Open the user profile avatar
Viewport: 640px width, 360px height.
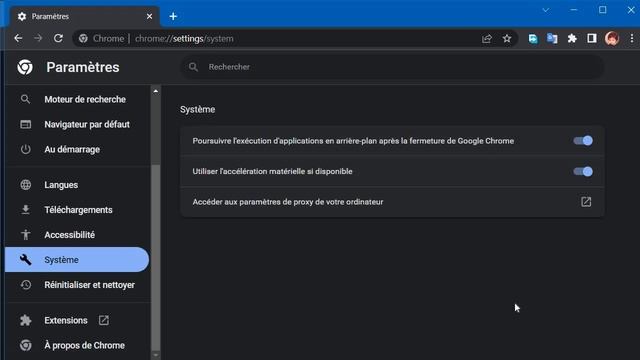coord(612,38)
